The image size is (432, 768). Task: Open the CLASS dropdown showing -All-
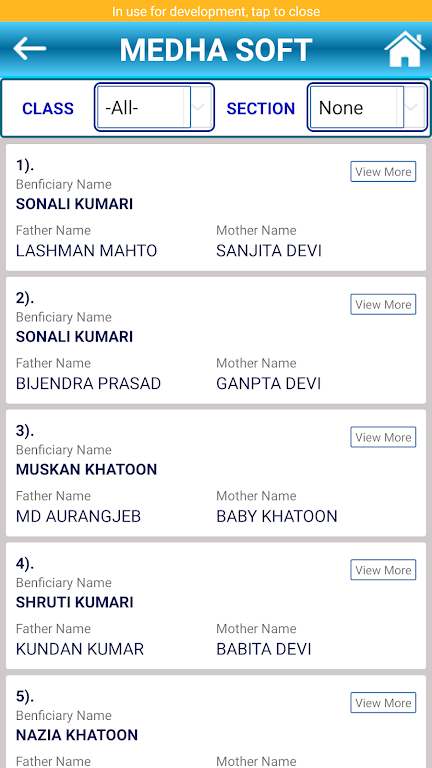pyautogui.click(x=154, y=107)
